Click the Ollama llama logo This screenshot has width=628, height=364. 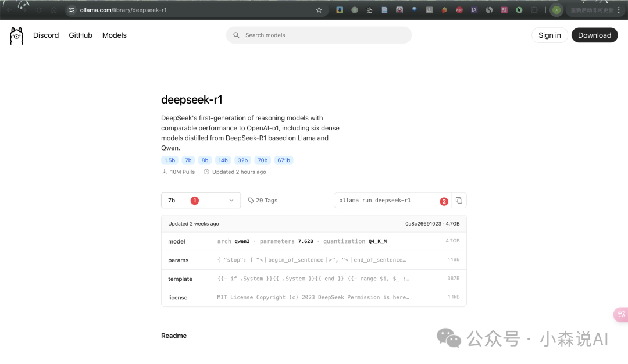(16, 35)
